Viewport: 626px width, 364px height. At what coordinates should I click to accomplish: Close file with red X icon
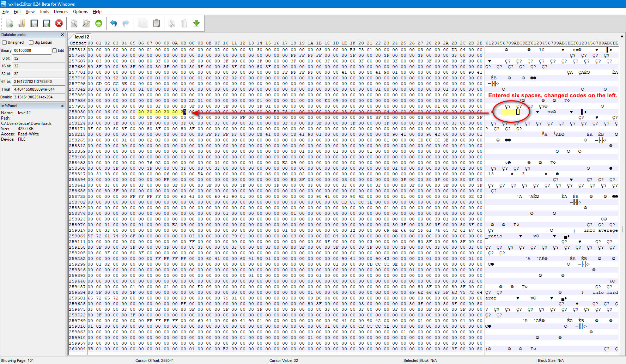[59, 23]
